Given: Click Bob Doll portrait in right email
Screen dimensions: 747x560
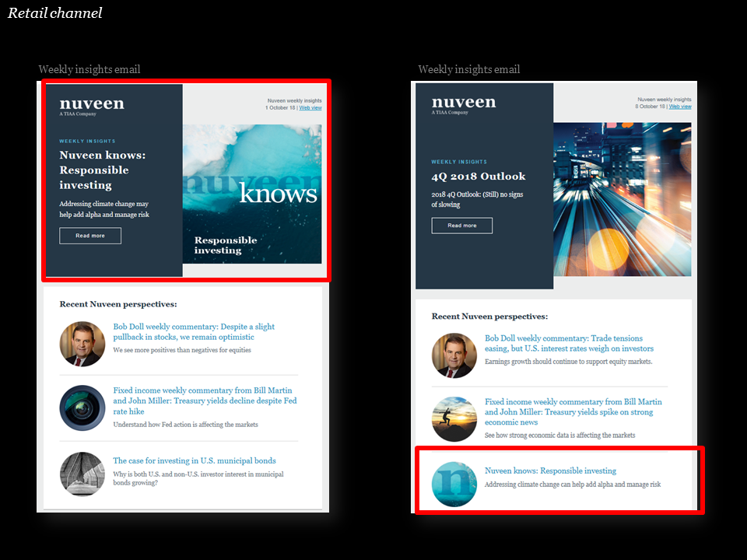Looking at the screenshot, I should (x=454, y=355).
